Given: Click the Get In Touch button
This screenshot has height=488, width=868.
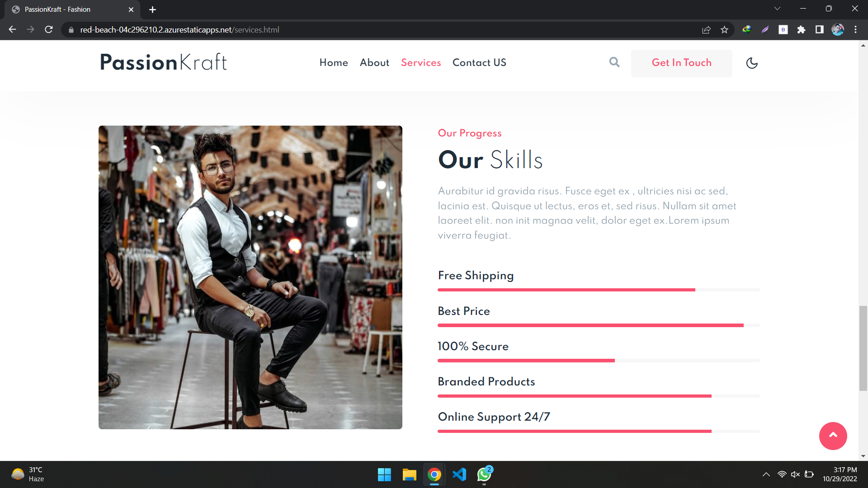Looking at the screenshot, I should [681, 63].
